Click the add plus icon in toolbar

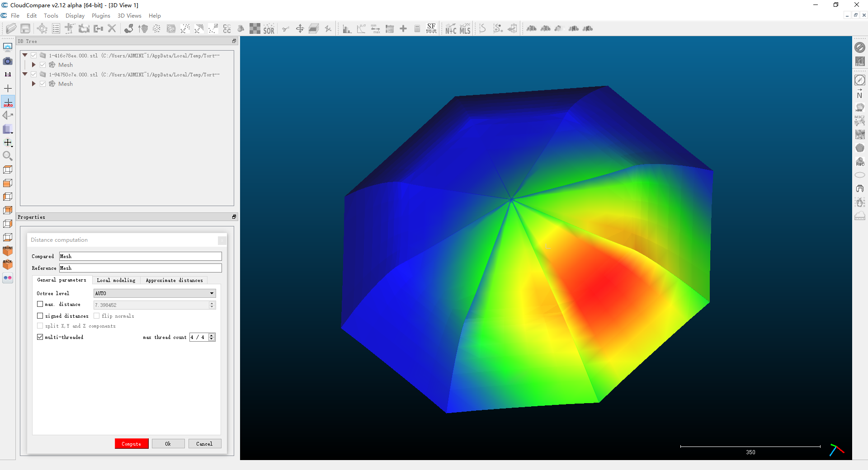403,29
